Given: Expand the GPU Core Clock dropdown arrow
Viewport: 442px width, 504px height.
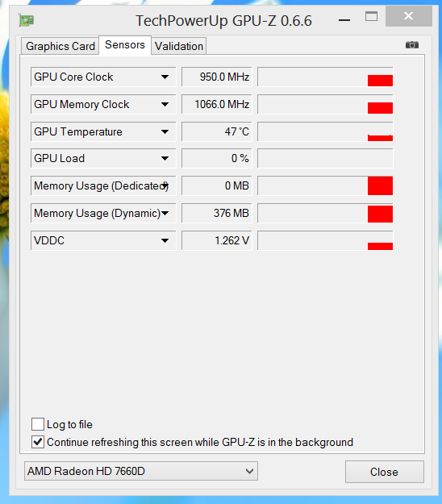Looking at the screenshot, I should [165, 77].
